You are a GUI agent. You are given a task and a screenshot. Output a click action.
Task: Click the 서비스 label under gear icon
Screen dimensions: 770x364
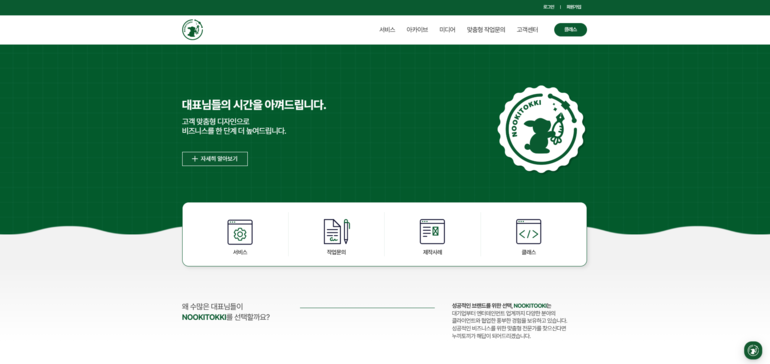[240, 252]
